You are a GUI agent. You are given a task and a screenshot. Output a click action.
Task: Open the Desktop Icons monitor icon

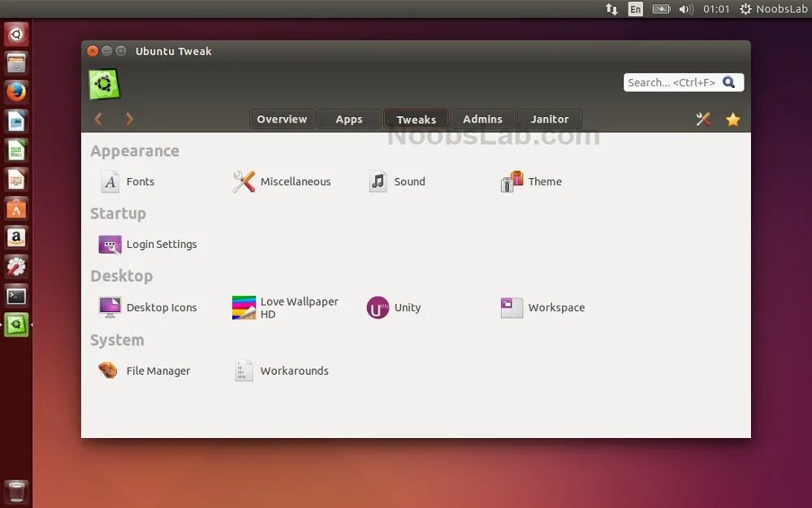110,307
